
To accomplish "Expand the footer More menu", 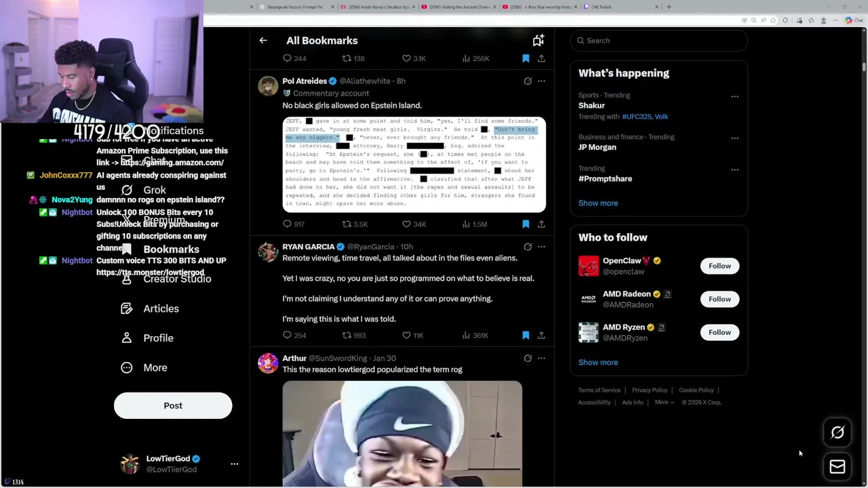I will click(665, 403).
